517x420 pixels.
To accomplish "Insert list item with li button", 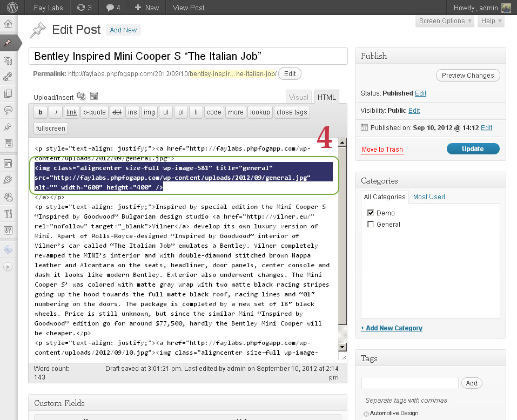I will pyautogui.click(x=196, y=112).
